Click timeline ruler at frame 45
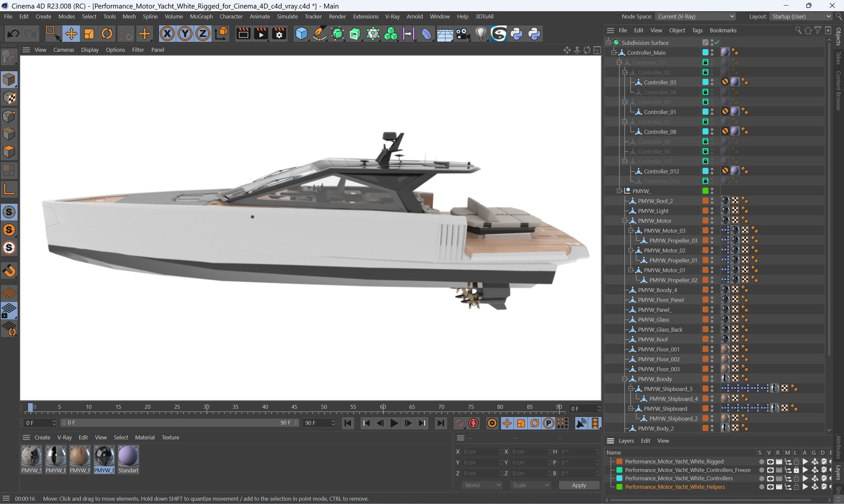Screen dimensions: 844x504 coord(294,407)
